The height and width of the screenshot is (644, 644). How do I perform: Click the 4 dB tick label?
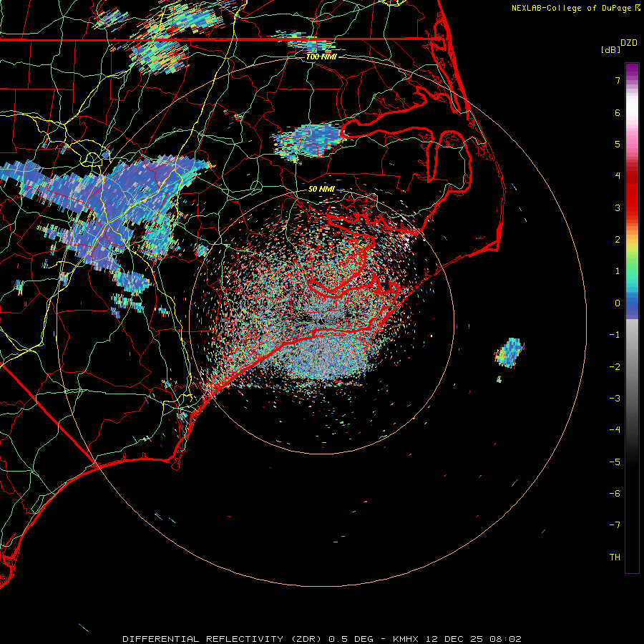click(618, 176)
